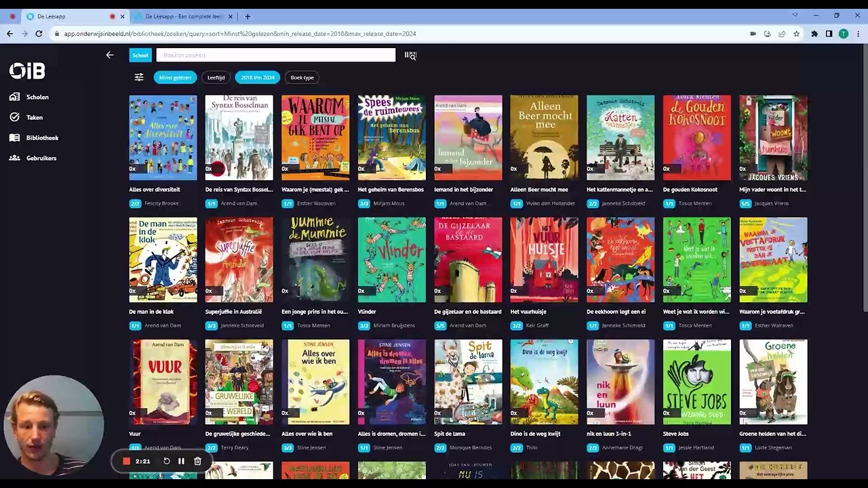Open the tab search chevron
This screenshot has width=868, height=488.
click(x=795, y=15)
